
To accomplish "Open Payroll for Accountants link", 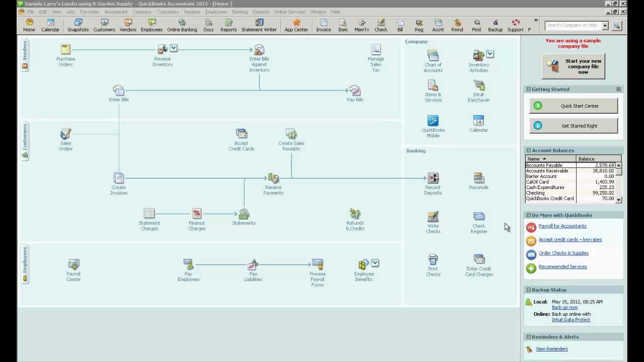I will (562, 226).
